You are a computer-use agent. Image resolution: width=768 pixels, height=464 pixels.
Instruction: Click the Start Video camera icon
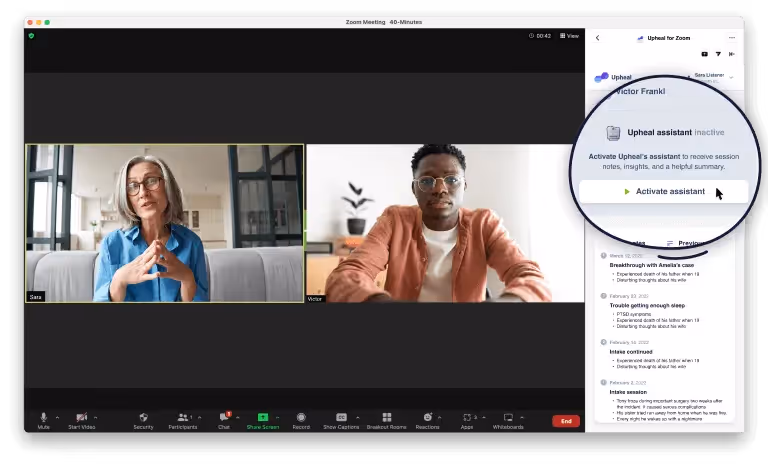(x=81, y=417)
